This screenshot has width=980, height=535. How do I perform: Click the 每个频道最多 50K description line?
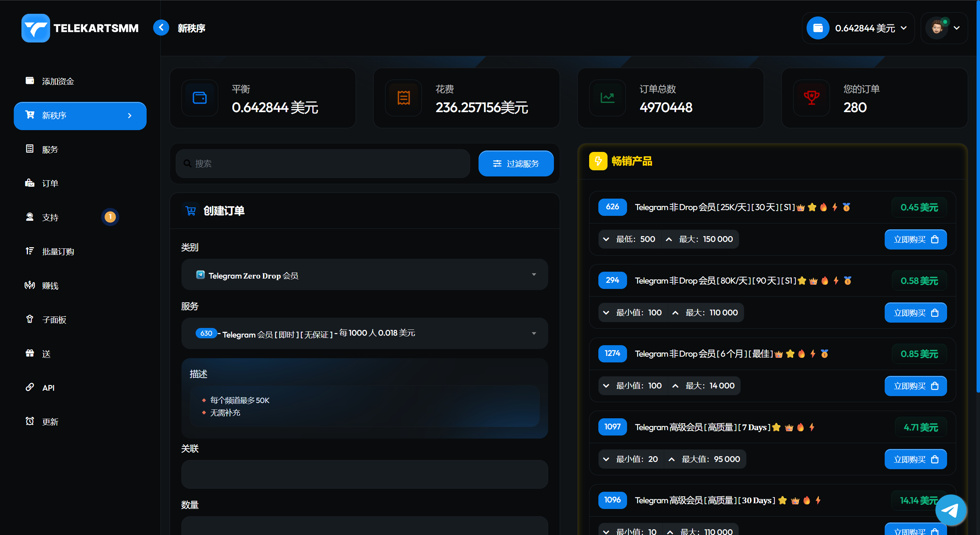[240, 400]
